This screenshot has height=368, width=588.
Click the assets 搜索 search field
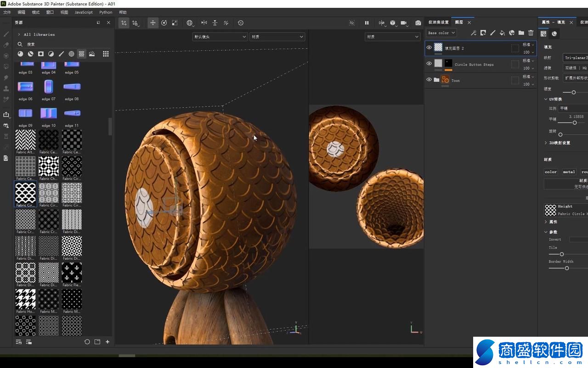[64, 44]
